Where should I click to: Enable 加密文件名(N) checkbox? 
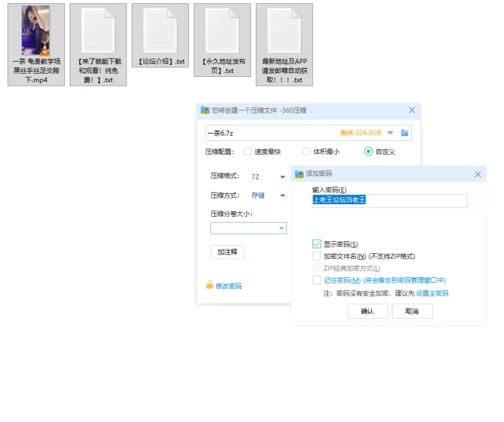tap(317, 256)
